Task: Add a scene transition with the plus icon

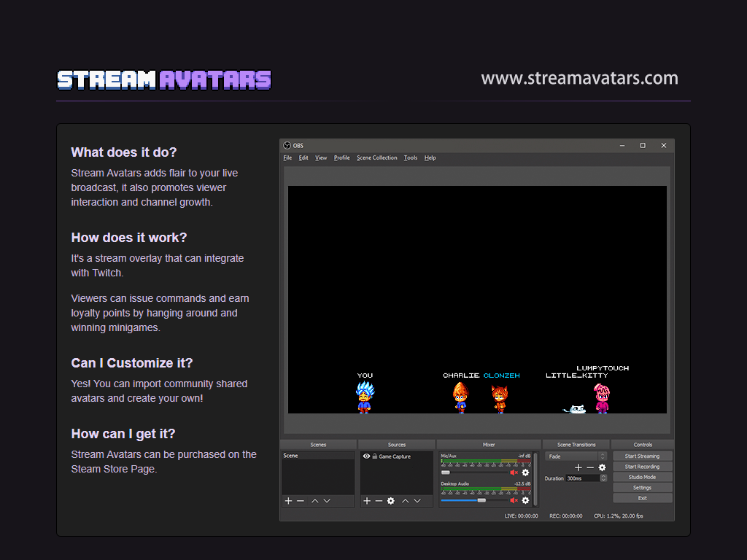Action: tap(578, 467)
